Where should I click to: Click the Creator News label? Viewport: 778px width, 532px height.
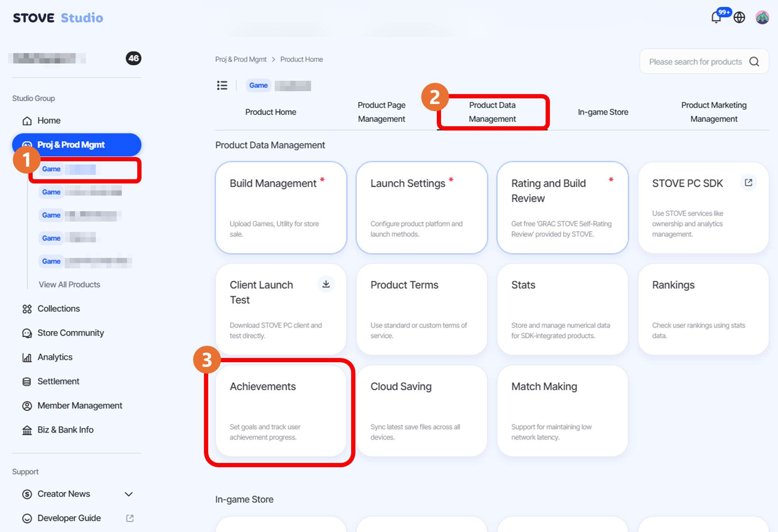64,494
